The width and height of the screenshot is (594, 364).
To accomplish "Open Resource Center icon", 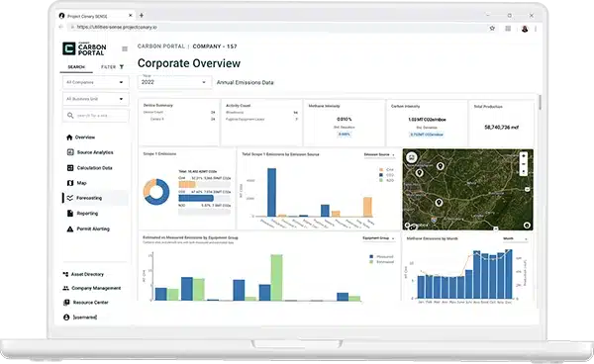I will point(66,303).
